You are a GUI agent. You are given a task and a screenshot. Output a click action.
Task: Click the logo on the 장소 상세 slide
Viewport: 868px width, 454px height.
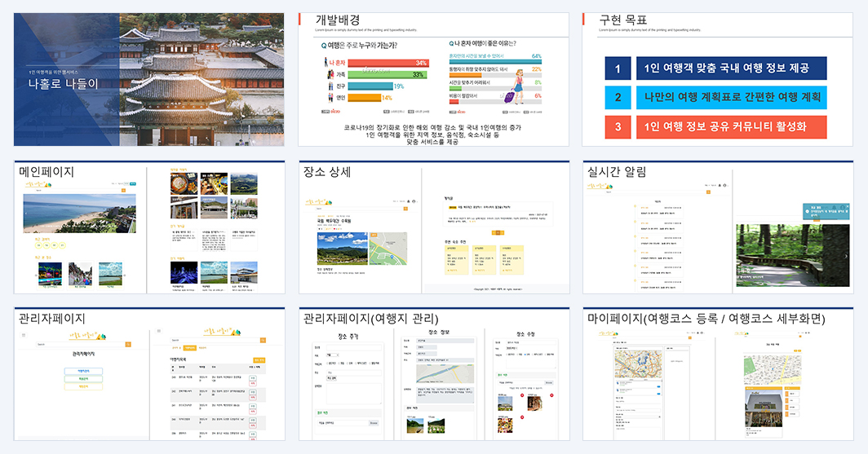pyautogui.click(x=319, y=202)
